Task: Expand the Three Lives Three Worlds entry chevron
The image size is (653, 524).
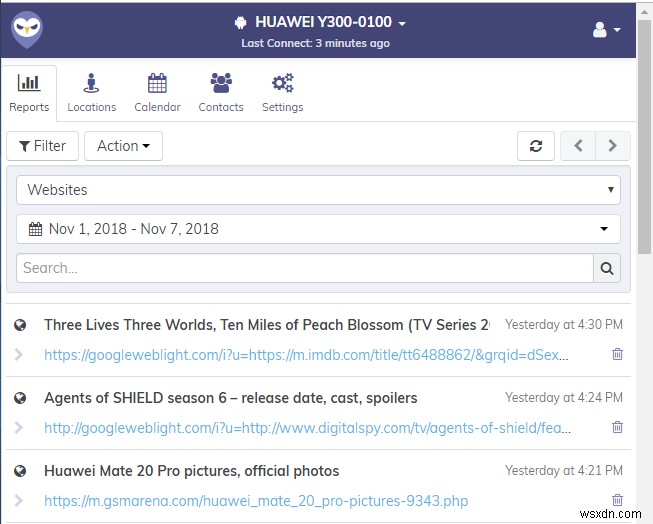Action: (18, 354)
